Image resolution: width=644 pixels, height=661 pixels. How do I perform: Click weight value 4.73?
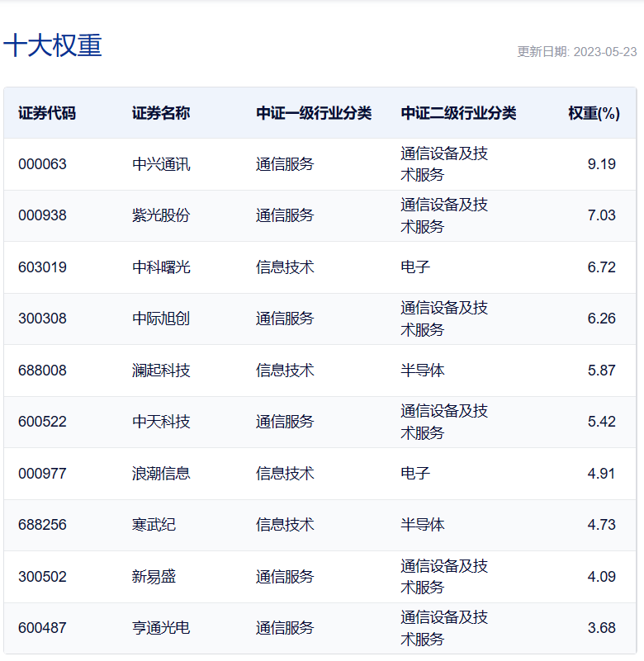pyautogui.click(x=601, y=525)
